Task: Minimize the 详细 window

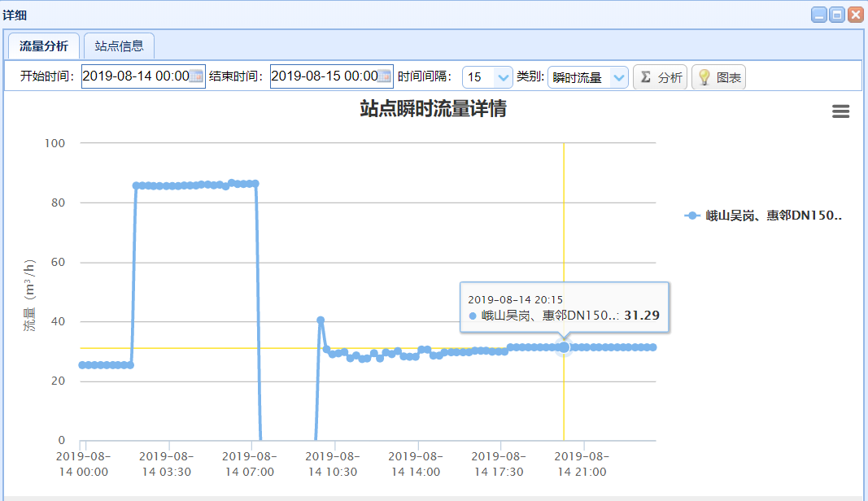Action: (818, 15)
